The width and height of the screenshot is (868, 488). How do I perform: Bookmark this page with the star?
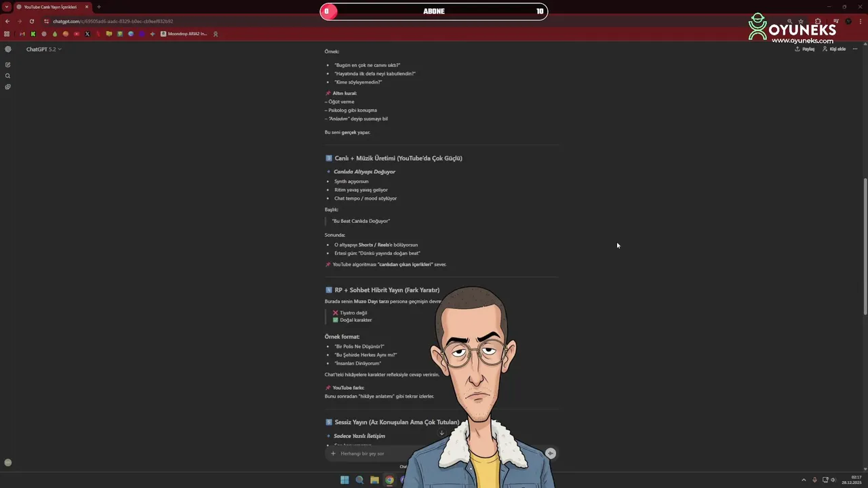801,21
